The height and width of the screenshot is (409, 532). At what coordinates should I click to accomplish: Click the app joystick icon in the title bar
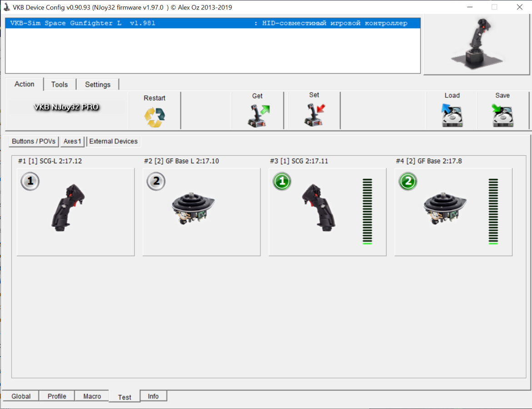pos(6,7)
